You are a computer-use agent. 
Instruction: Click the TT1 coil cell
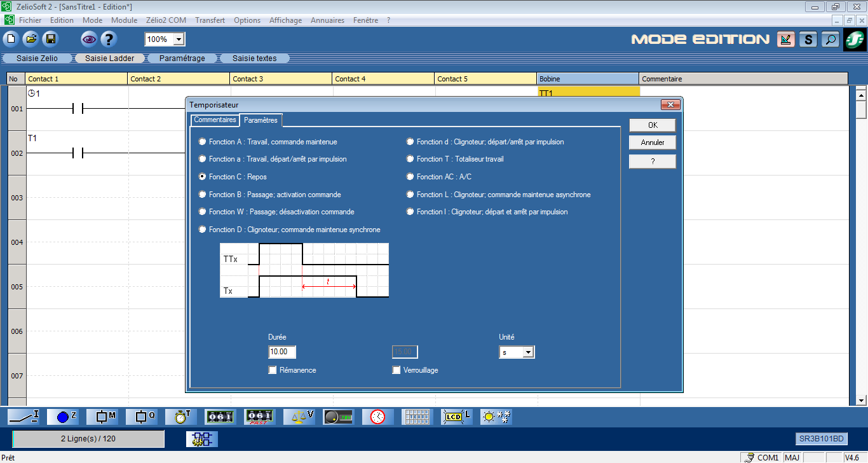(588, 93)
